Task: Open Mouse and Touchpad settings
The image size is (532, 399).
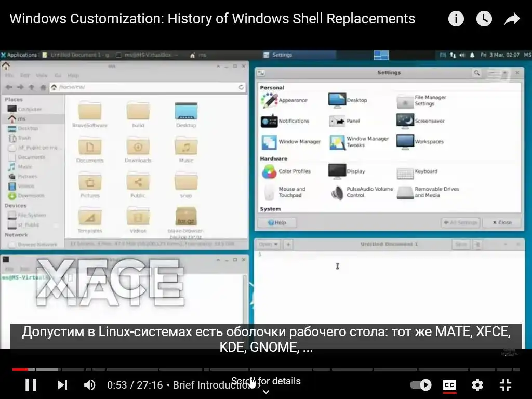Action: pos(284,192)
